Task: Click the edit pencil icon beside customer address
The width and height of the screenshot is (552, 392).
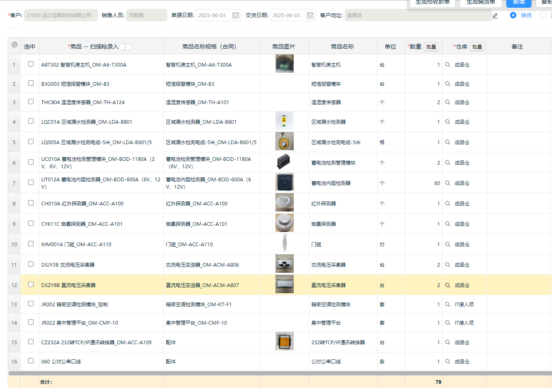Action: [x=495, y=16]
